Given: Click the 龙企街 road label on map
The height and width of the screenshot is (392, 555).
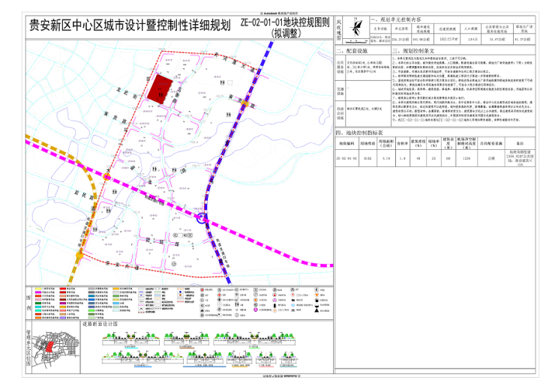Looking at the screenshot, I should (127, 93).
